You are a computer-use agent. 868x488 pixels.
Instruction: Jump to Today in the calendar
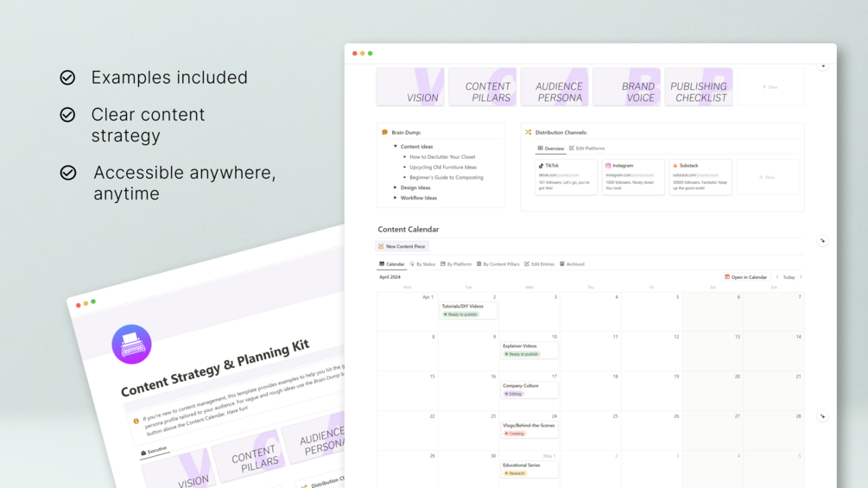[789, 277]
